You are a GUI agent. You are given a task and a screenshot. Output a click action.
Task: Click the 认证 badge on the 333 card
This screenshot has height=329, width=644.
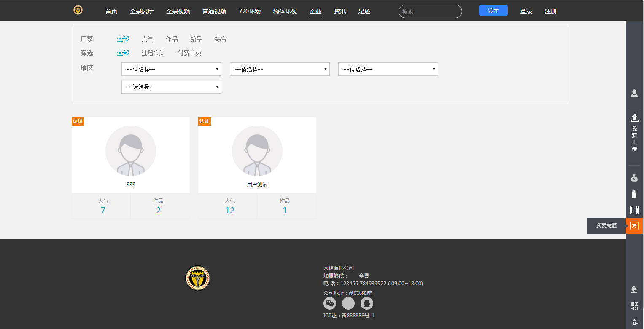(78, 121)
